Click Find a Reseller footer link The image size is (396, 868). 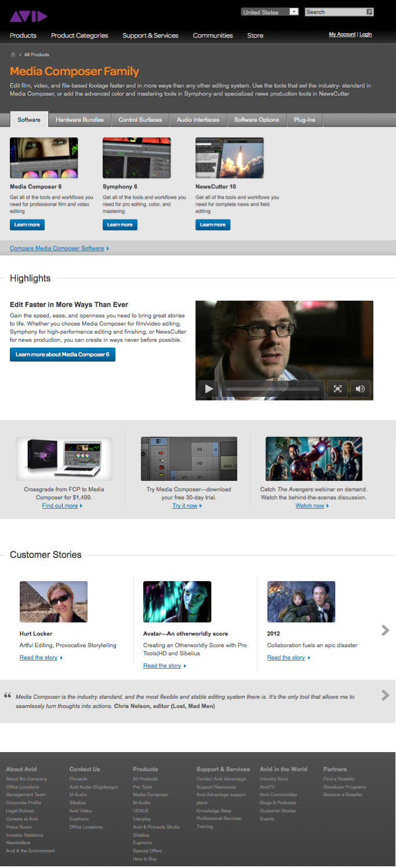pos(339,779)
